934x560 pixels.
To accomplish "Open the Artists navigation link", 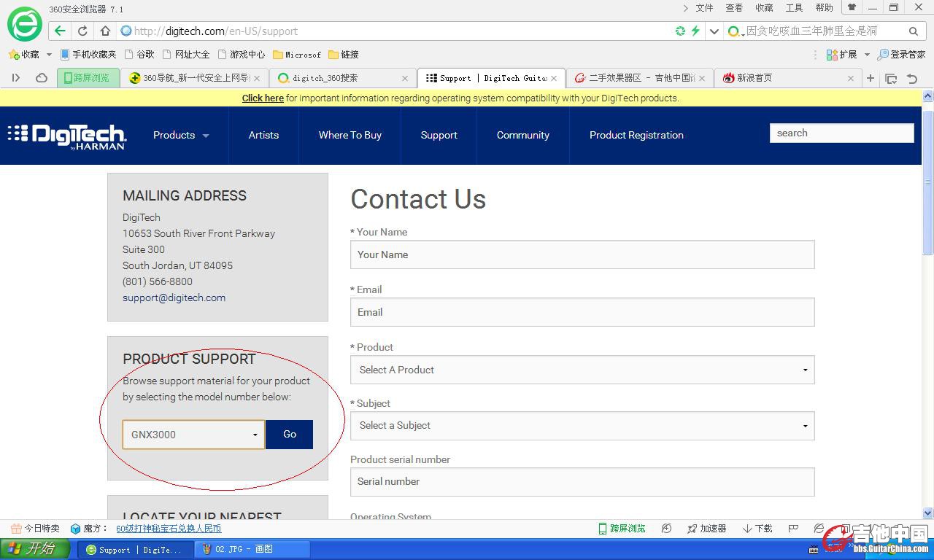I will pos(263,135).
